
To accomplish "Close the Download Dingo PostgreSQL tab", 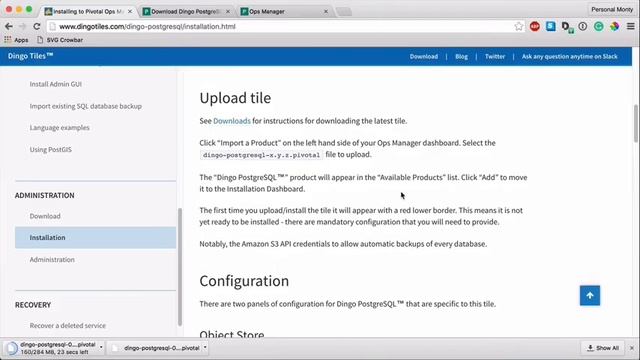I will tap(228, 11).
